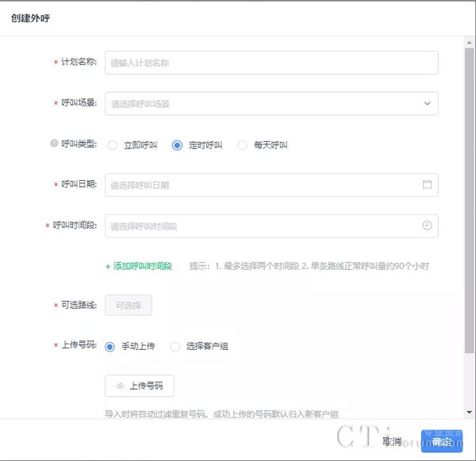Click the 上传号码 button

[x=140, y=386]
